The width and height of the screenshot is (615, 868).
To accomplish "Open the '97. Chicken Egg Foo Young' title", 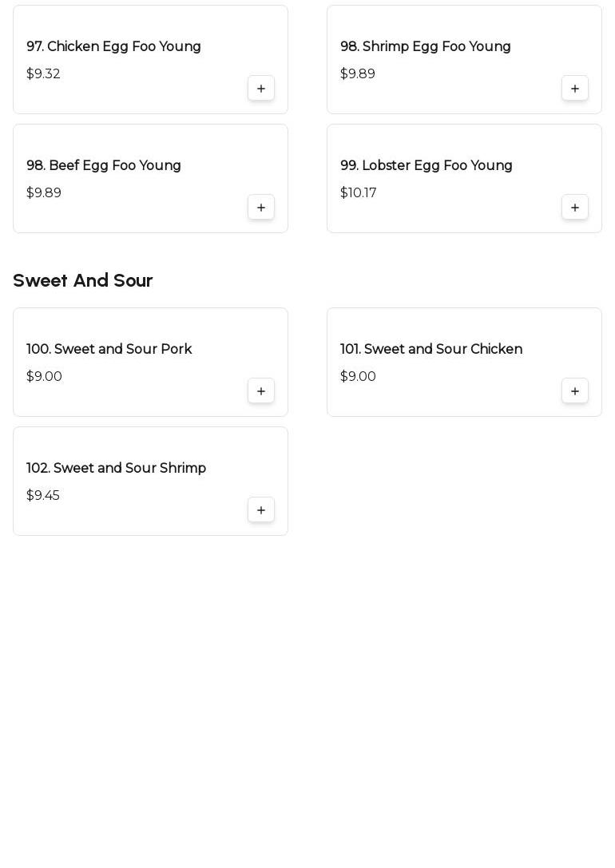I will click(113, 47).
